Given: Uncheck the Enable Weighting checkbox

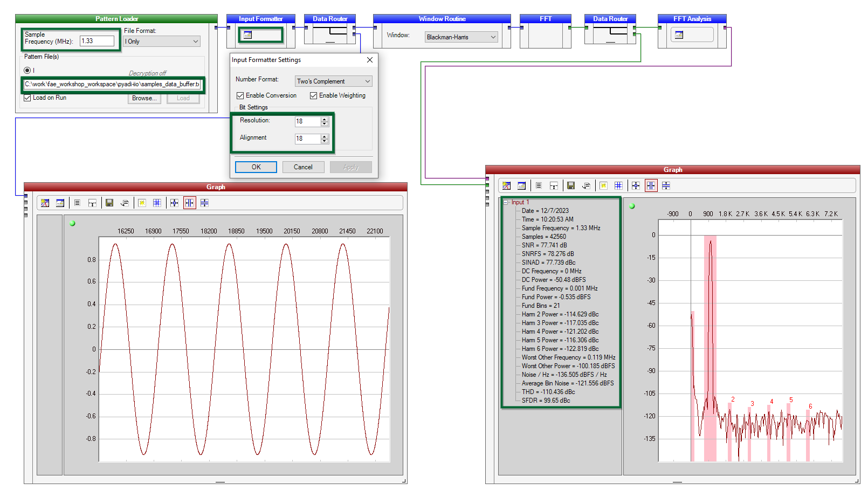Looking at the screenshot, I should click(x=313, y=95).
